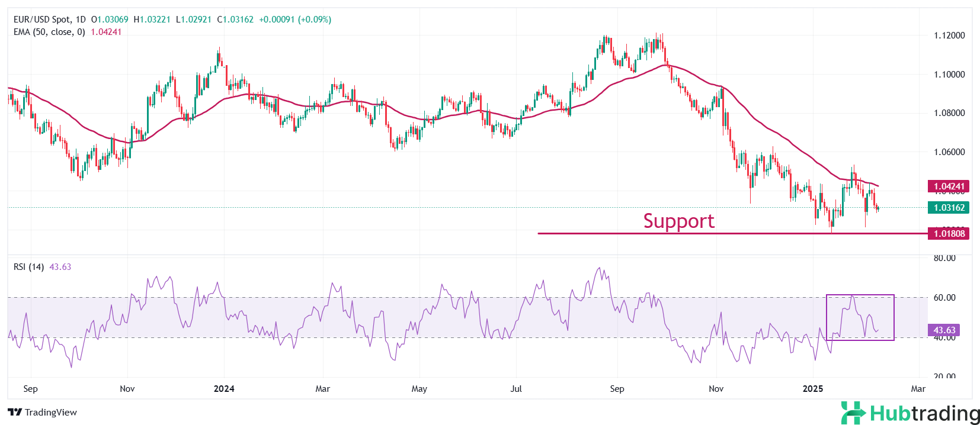Click the Support text annotation
The height and width of the screenshot is (425, 980).
coord(678,221)
